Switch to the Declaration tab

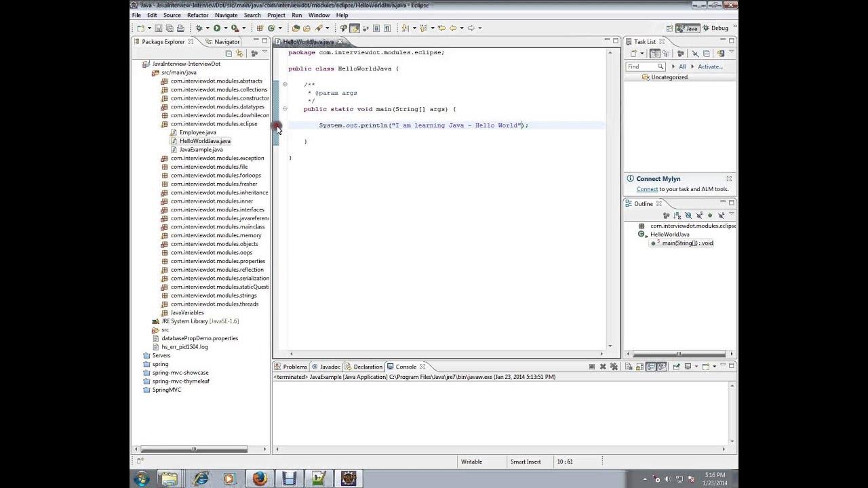pyautogui.click(x=363, y=367)
